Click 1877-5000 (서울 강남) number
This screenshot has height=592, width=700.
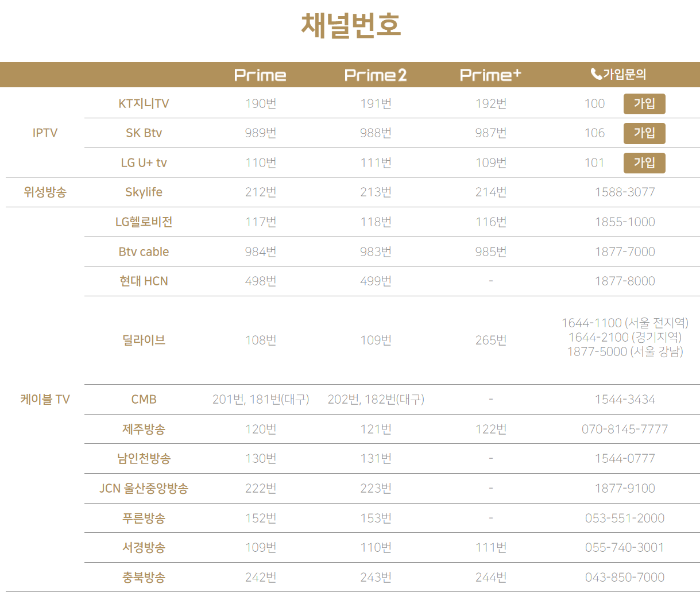(x=625, y=352)
